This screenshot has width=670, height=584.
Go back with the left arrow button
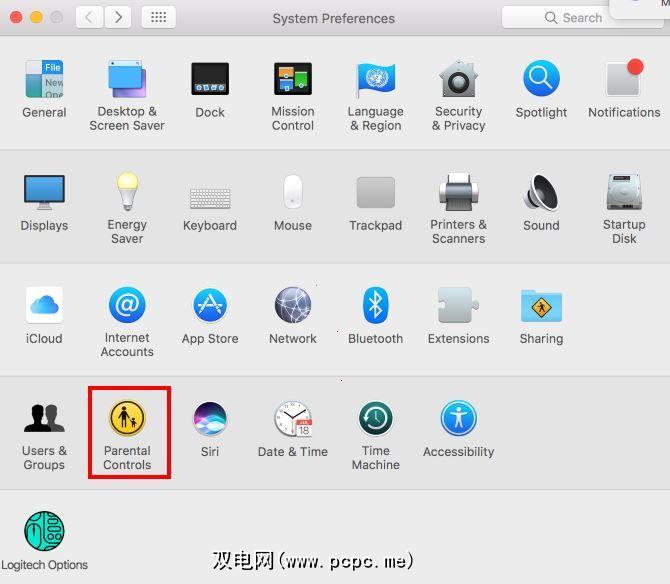(x=89, y=17)
